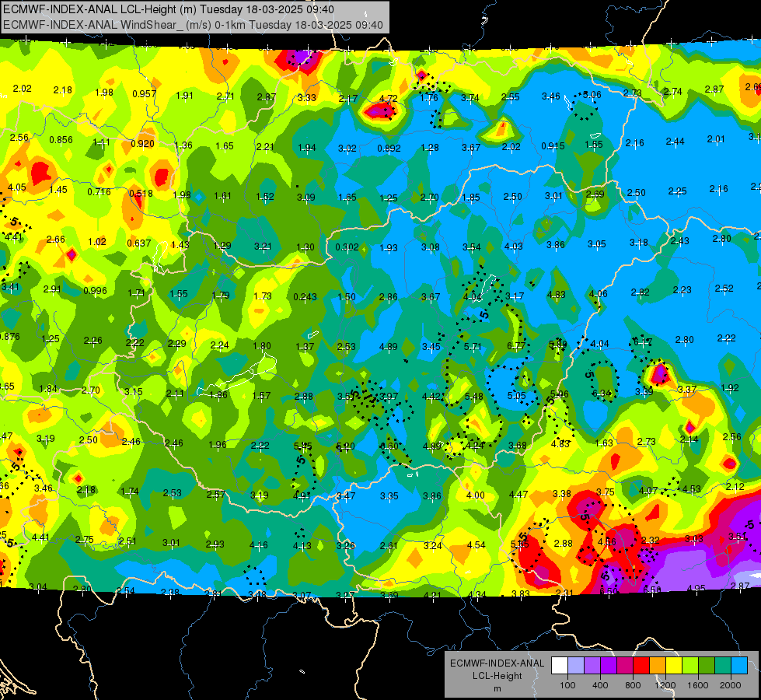
Task: Click the legend tick label 1200
Action: (x=665, y=685)
